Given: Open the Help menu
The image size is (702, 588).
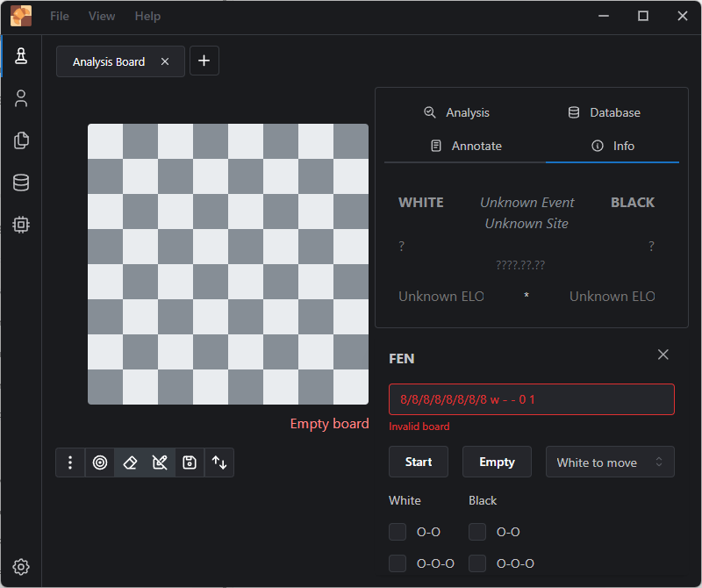Looking at the screenshot, I should click(147, 16).
